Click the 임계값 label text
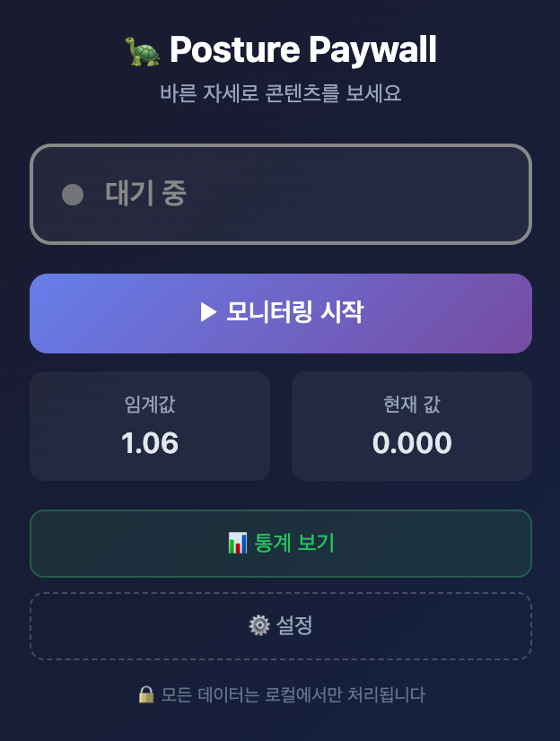The height and width of the screenshot is (741, 560). point(149,404)
